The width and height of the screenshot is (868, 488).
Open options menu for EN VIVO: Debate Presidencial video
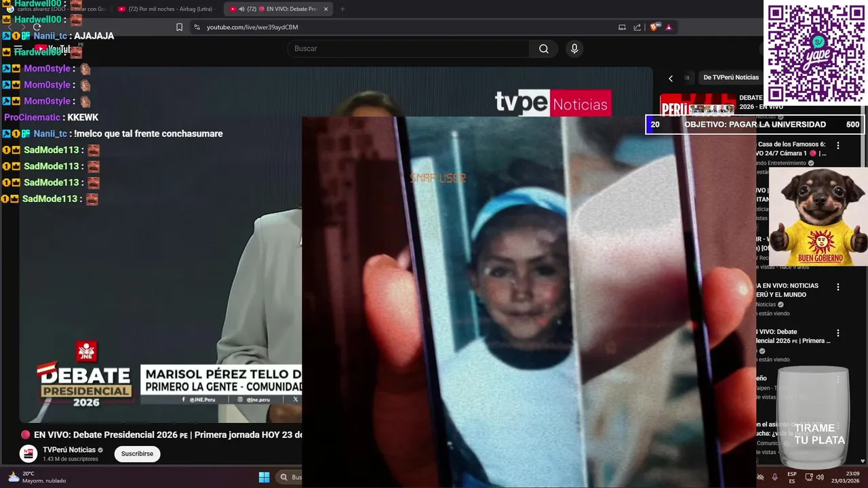(x=838, y=333)
